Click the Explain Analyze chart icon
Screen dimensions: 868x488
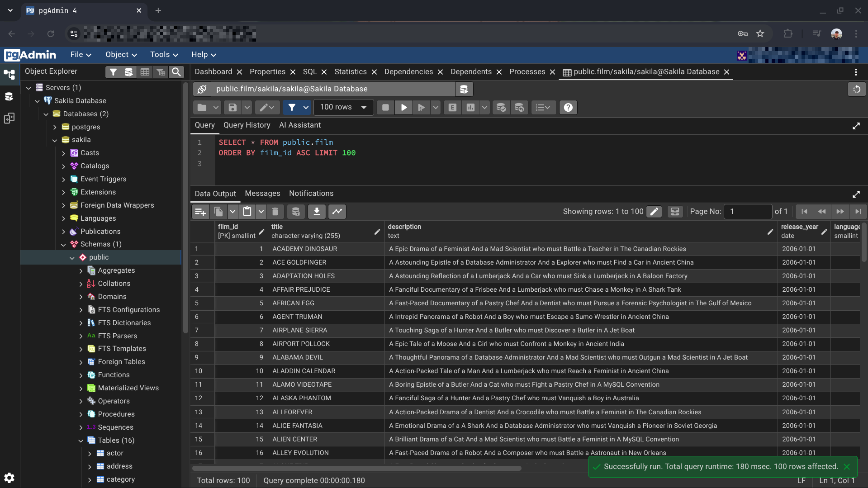pos(471,108)
